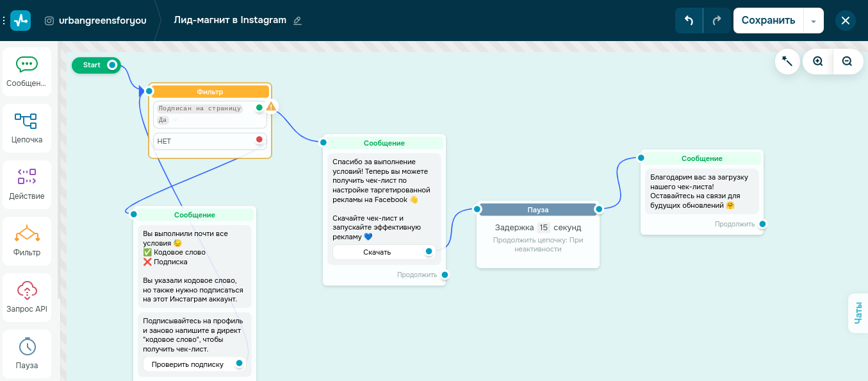Viewport: 868px width, 381px height.
Task: Open the three-dot menu beside the logo
Action: coord(4,21)
